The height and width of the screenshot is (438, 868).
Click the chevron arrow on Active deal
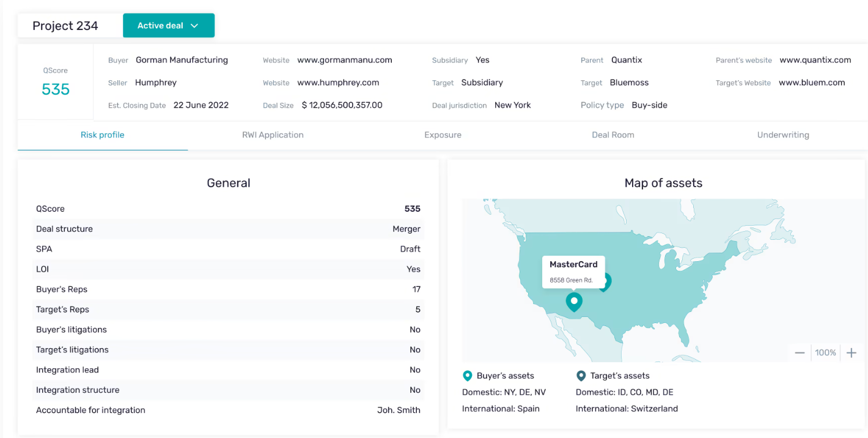194,26
